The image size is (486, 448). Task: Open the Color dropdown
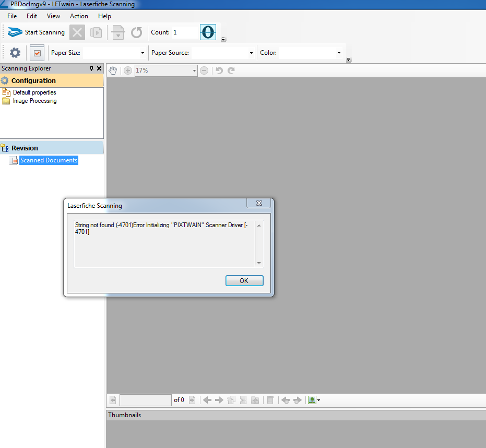tap(339, 53)
